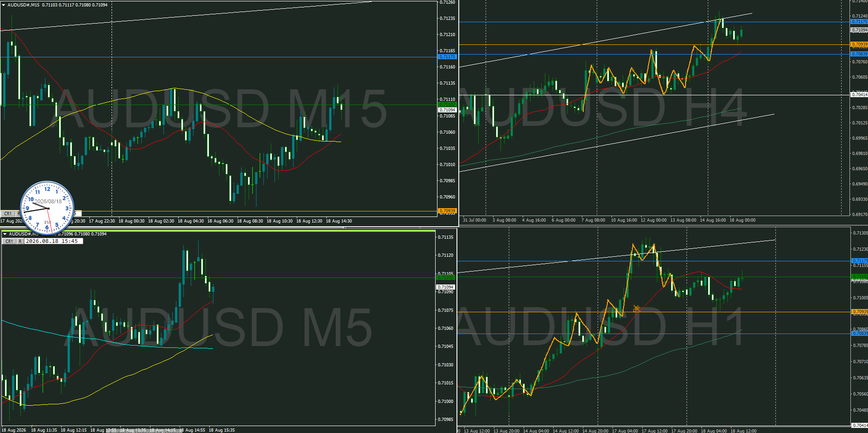The image size is (868, 433).
Task: Open the AUDUSD#,M5 chart title dropdown arrow
Action: click(x=5, y=234)
